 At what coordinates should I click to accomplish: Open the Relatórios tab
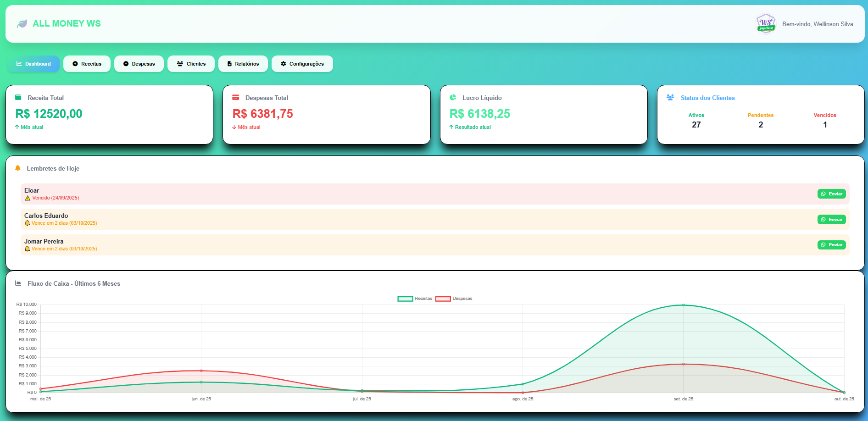(x=243, y=64)
